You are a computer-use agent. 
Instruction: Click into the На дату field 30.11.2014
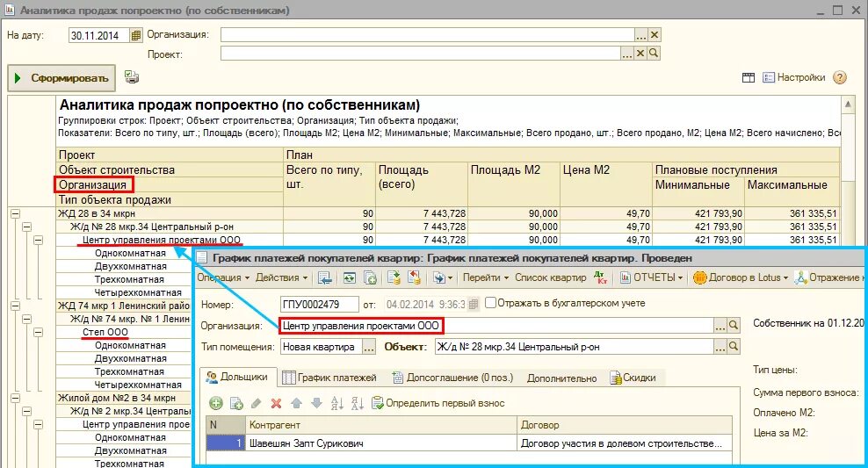point(99,35)
